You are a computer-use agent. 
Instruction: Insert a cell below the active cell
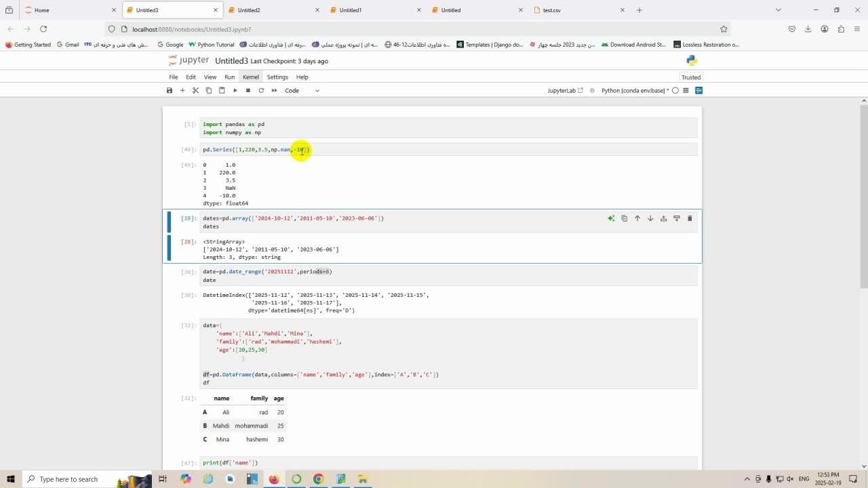pyautogui.click(x=676, y=218)
